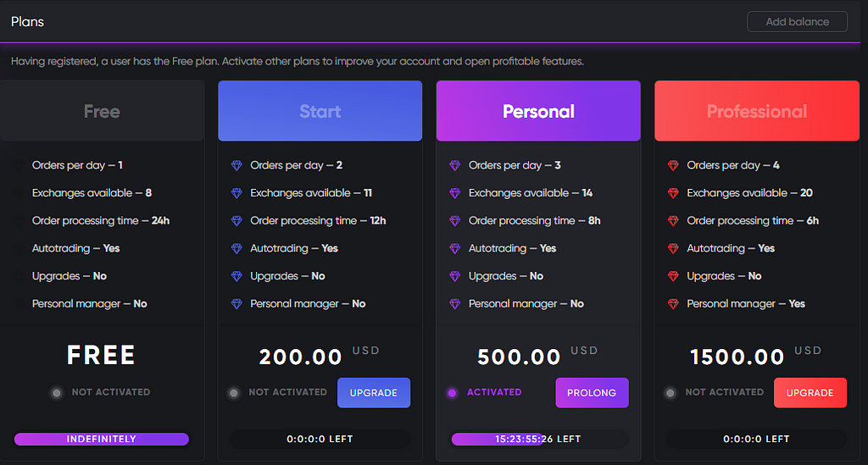This screenshot has height=465, width=868.
Task: Click the blue diamond next to Start Personal manager – No
Action: tap(236, 303)
